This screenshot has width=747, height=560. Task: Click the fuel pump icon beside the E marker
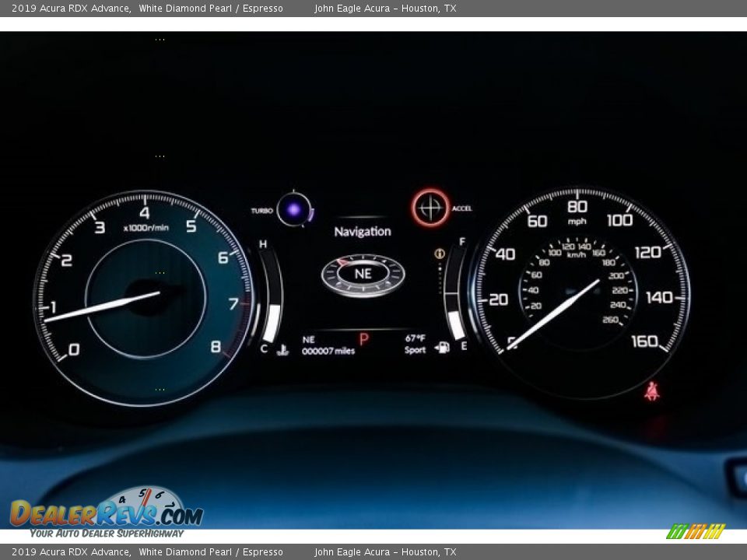(443, 348)
